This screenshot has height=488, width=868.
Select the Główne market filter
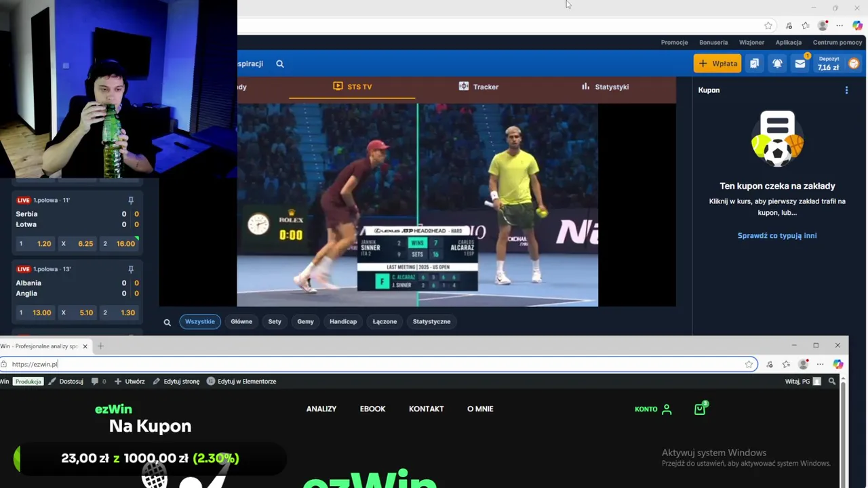(x=241, y=322)
